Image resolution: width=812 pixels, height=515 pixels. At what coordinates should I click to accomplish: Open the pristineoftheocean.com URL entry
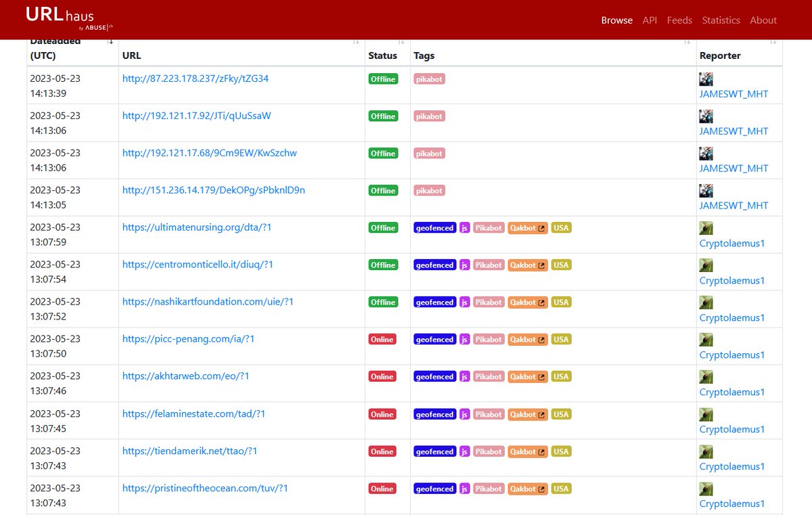coord(205,488)
